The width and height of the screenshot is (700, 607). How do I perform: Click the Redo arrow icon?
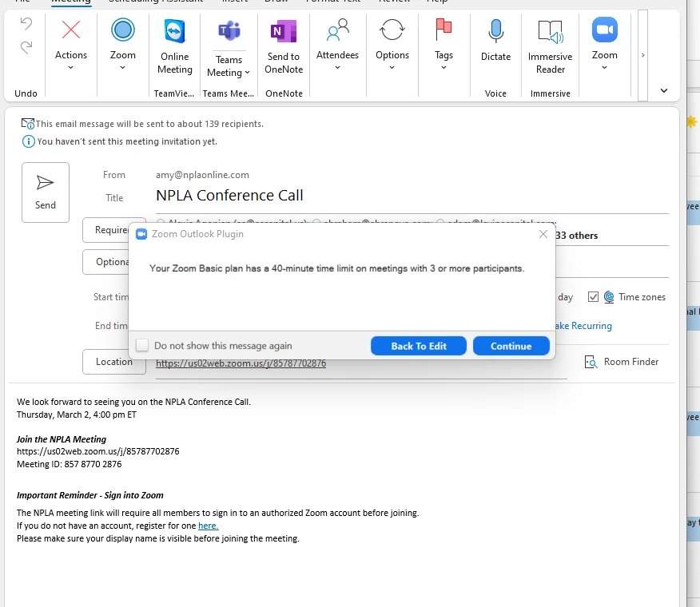click(x=26, y=47)
